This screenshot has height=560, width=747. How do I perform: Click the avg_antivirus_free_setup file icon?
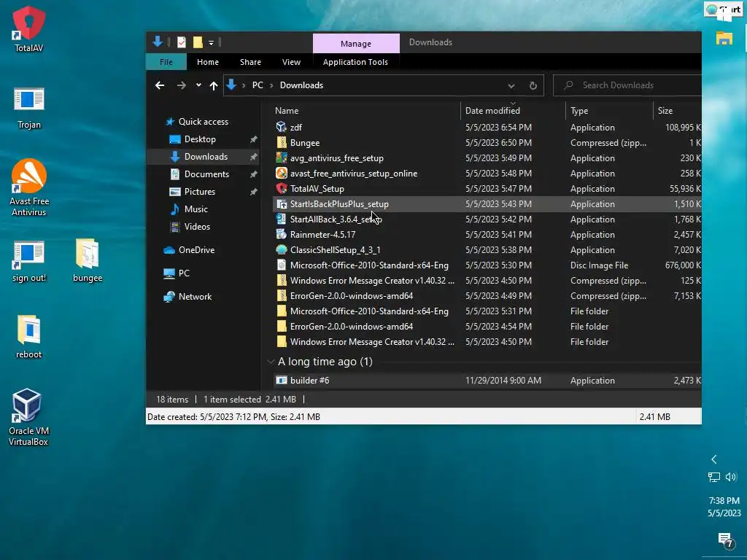(x=281, y=157)
